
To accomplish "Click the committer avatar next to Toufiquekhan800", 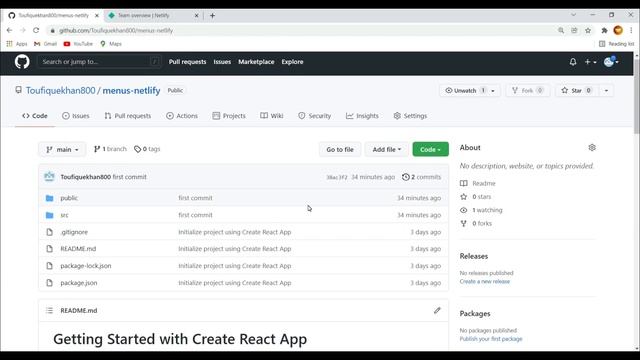I will coord(49,177).
